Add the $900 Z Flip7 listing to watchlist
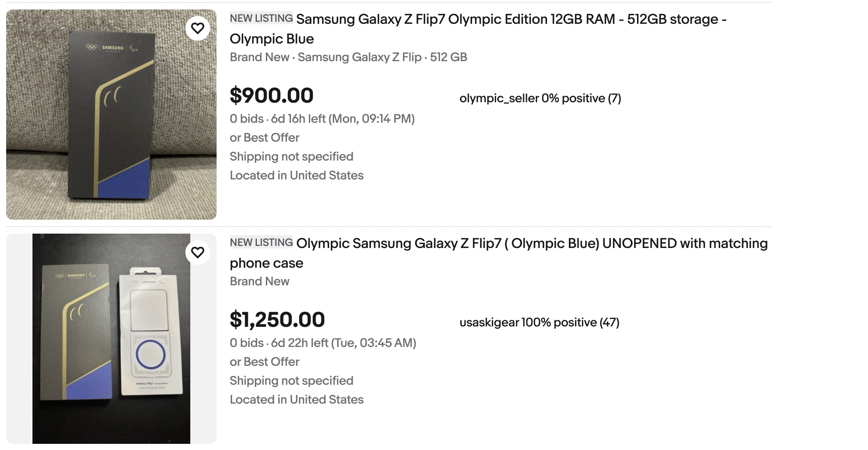The height and width of the screenshot is (450, 868). (198, 28)
